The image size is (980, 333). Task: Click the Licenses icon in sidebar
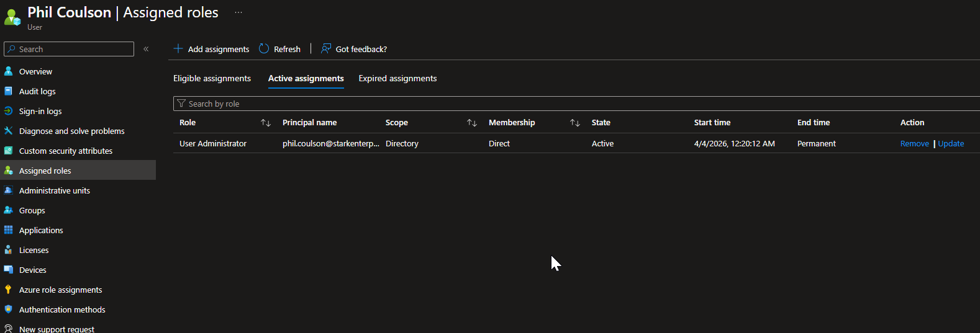coord(8,250)
